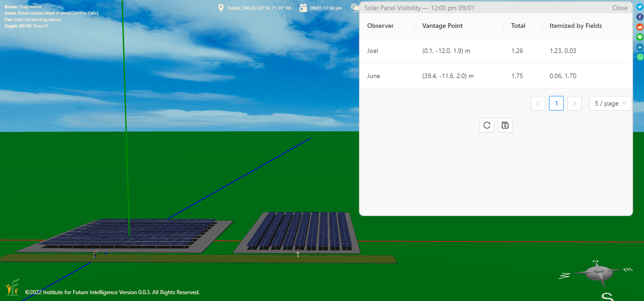Click the calendar date icon
The width and height of the screenshot is (644, 301).
[x=303, y=8]
